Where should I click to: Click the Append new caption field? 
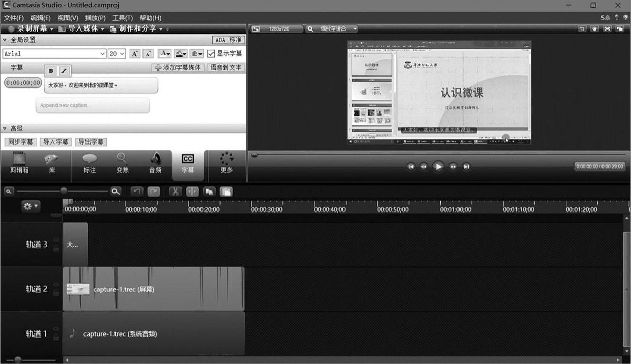click(x=93, y=105)
